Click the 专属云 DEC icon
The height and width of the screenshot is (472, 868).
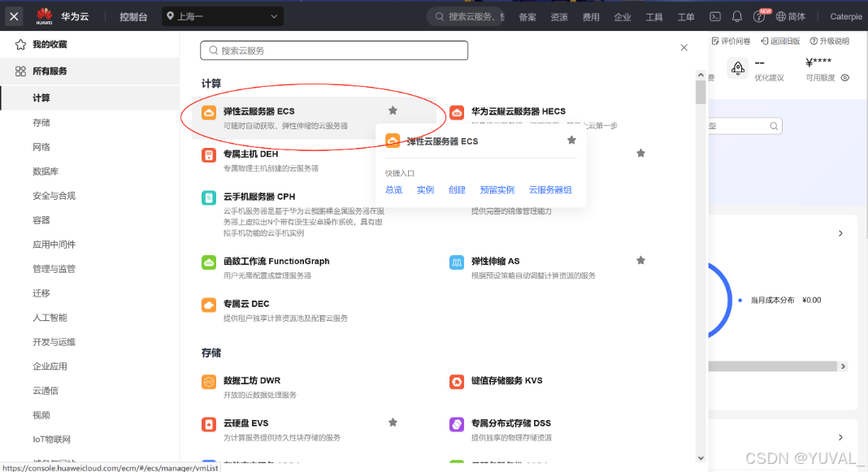(209, 305)
